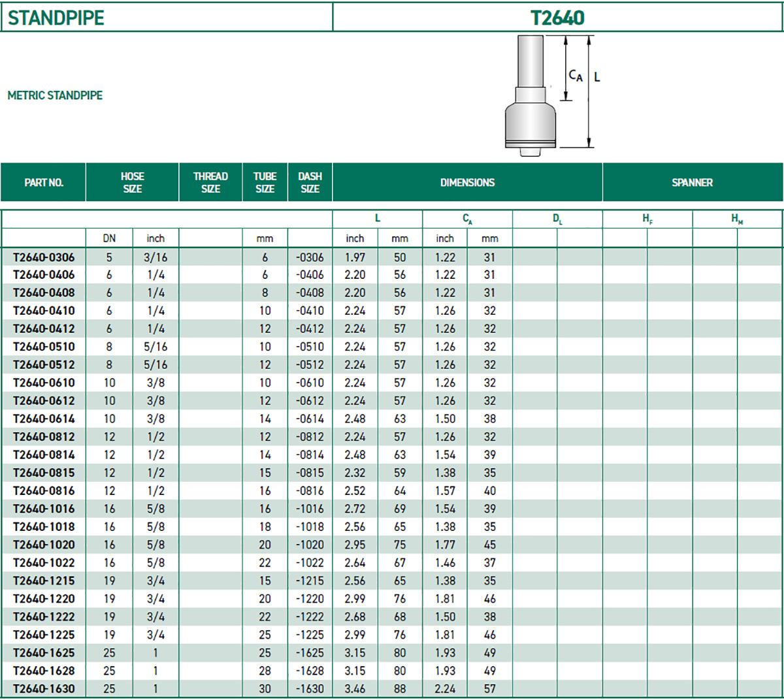784x700 pixels.
Task: Click the DN subheader
Action: (109, 238)
